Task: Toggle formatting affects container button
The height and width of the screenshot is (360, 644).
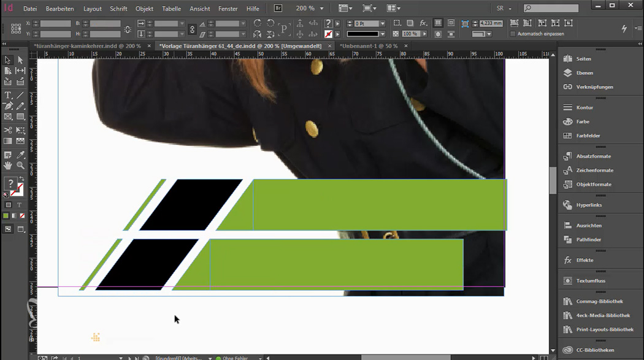Action: [x=8, y=204]
